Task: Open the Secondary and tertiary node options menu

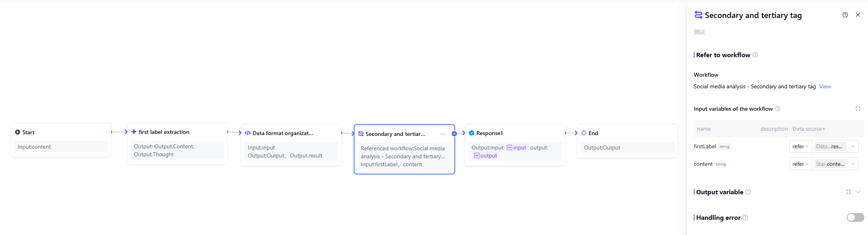Action: [x=443, y=134]
